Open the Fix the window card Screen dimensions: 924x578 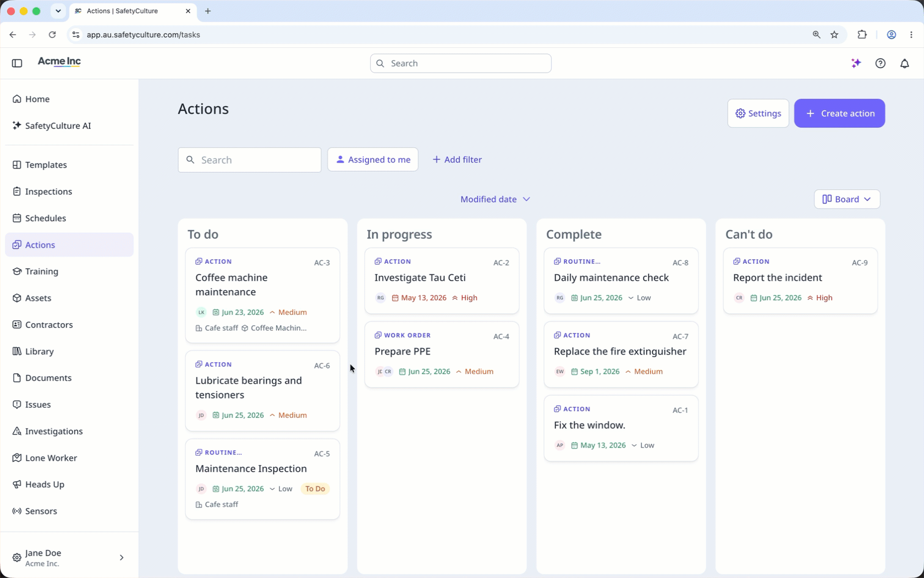pos(621,428)
